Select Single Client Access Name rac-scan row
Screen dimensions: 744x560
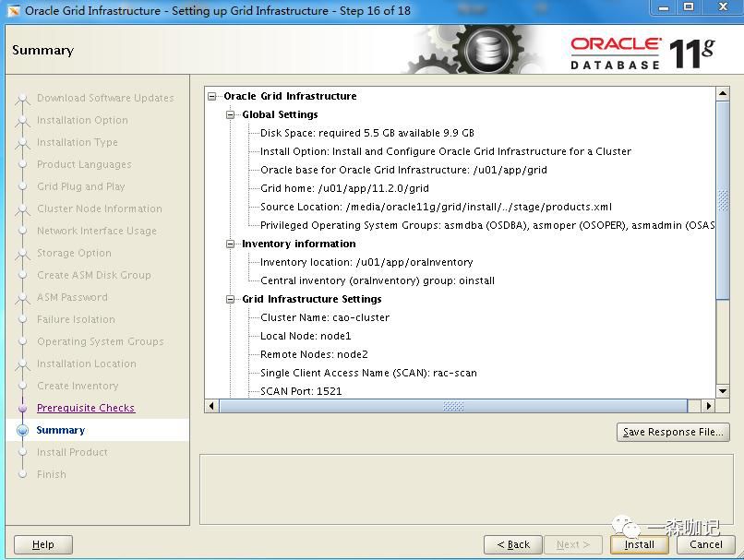[368, 373]
